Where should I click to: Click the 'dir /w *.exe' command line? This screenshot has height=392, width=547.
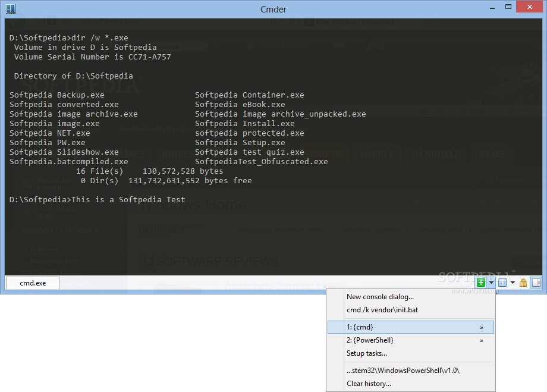pos(69,37)
